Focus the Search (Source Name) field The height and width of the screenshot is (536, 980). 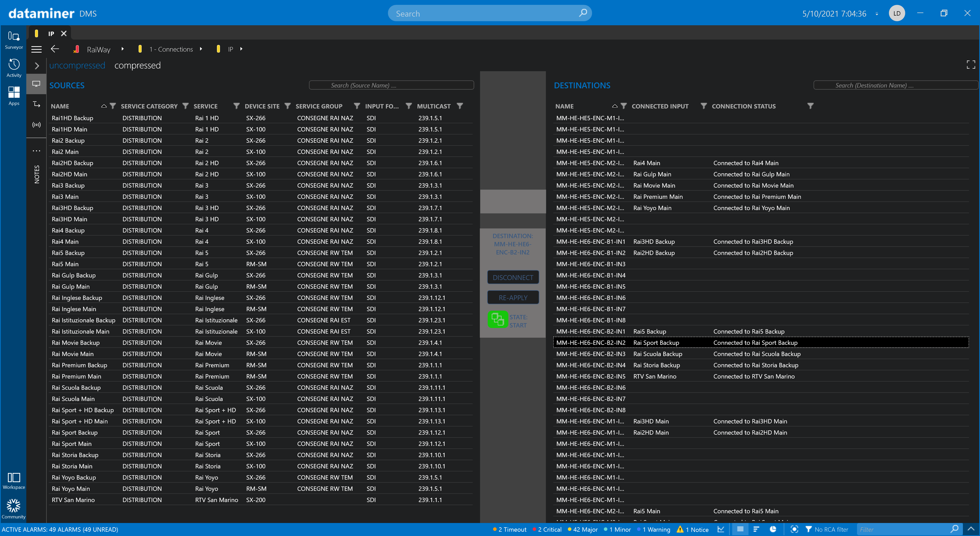click(391, 85)
